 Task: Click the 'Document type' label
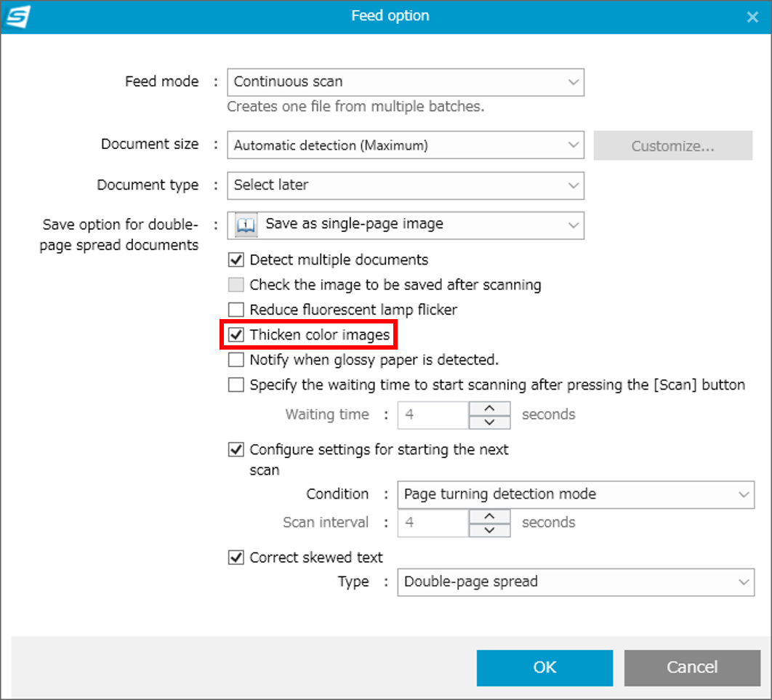[x=148, y=185]
